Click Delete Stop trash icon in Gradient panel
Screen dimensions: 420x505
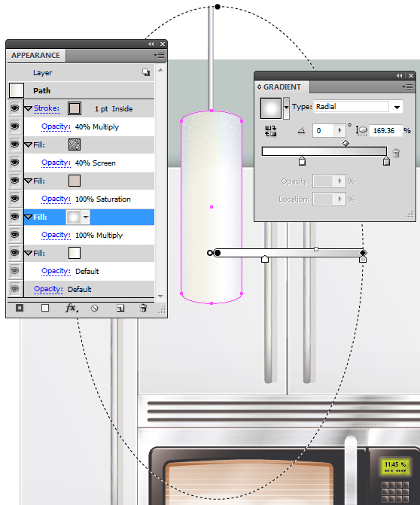[396, 153]
